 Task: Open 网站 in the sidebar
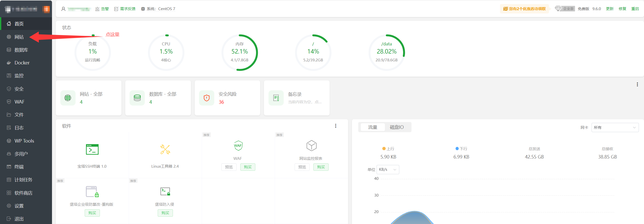point(19,37)
